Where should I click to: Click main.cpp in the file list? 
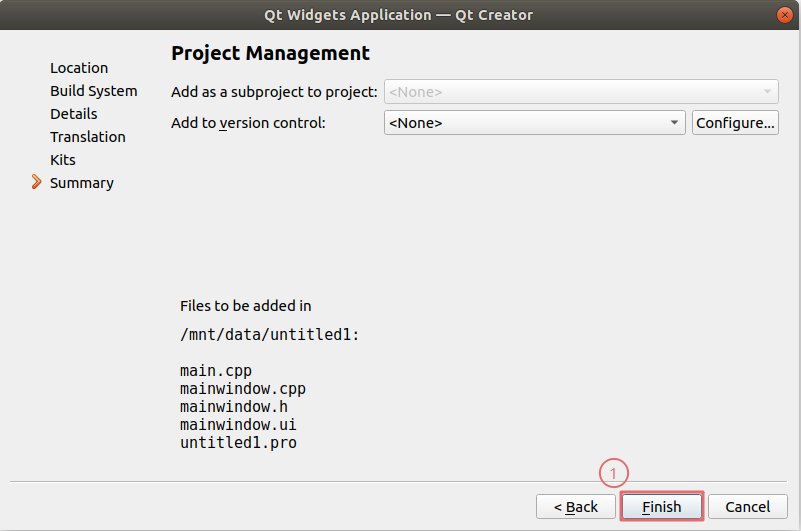point(216,371)
